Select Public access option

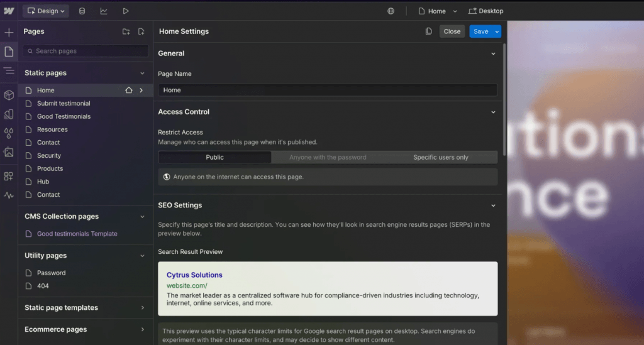(214, 158)
